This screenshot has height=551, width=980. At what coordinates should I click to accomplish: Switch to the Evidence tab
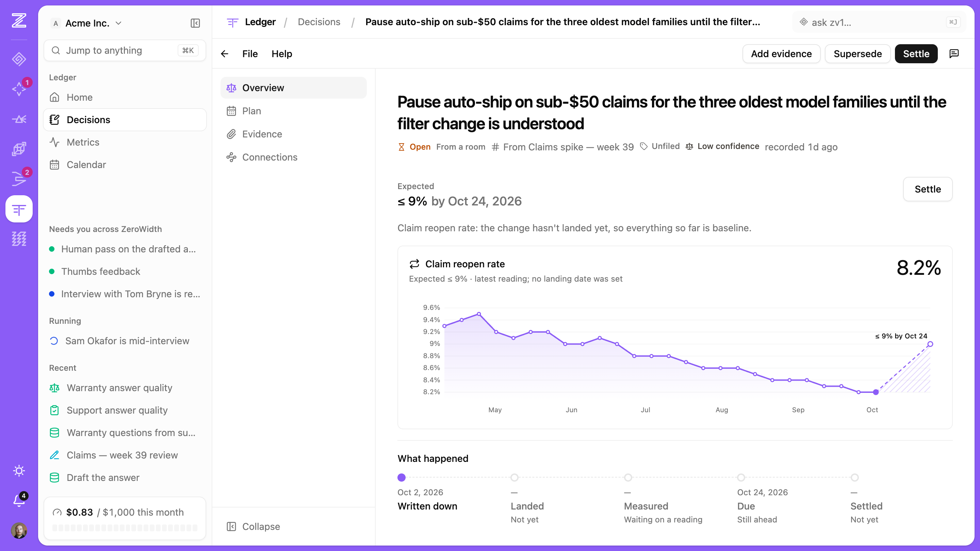pos(293,134)
